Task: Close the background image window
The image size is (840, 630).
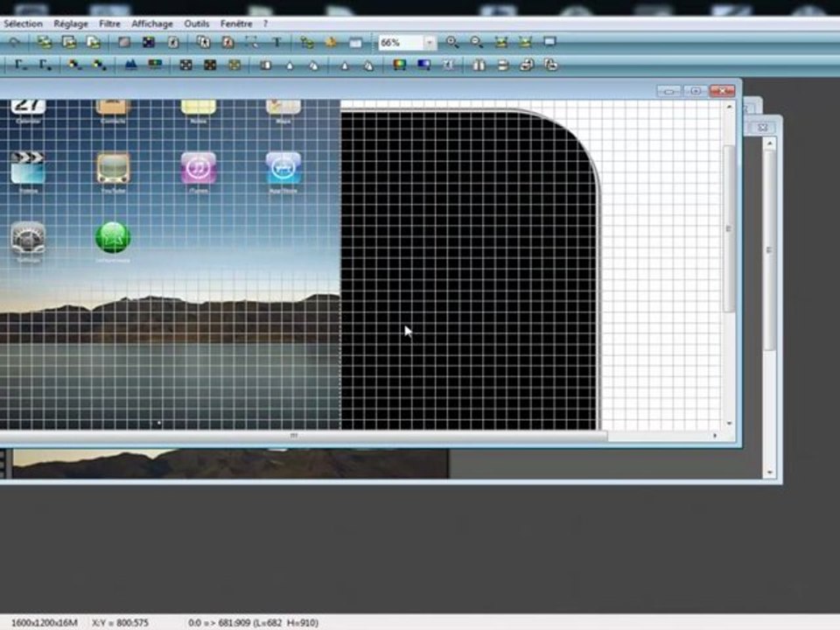Action: (763, 128)
